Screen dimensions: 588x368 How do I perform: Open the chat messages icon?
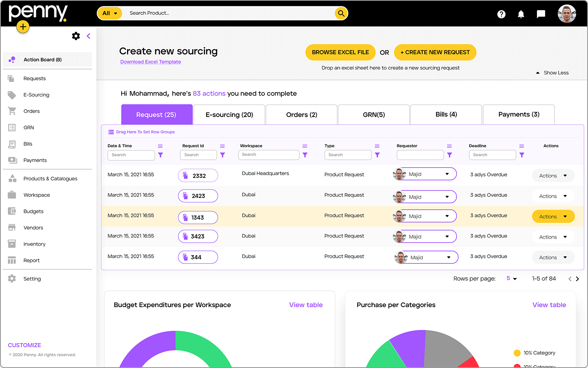pyautogui.click(x=541, y=14)
